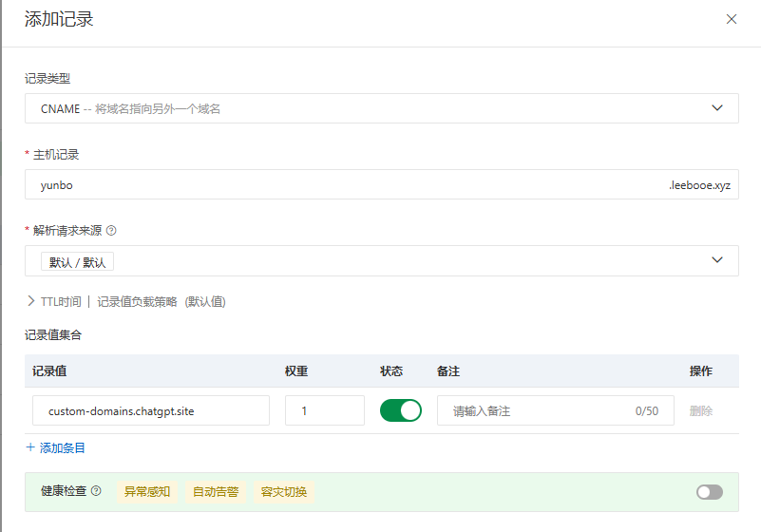
Task: Click the help icon beside 解析请求来源
Action: [111, 231]
